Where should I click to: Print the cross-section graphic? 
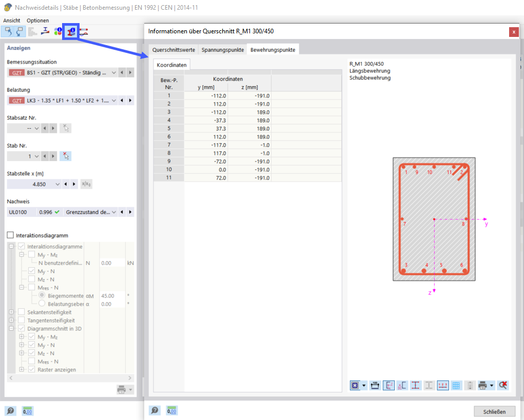click(482, 385)
